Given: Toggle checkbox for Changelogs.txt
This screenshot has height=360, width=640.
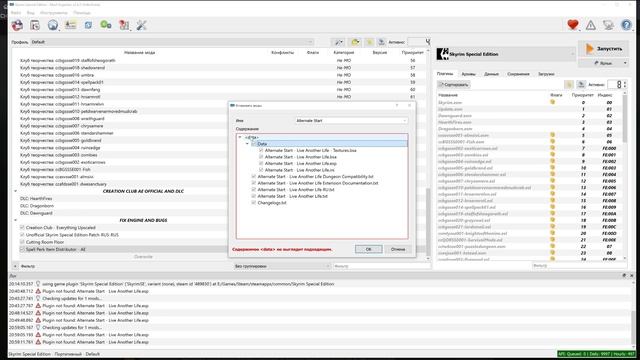Looking at the screenshot, I should tap(254, 202).
